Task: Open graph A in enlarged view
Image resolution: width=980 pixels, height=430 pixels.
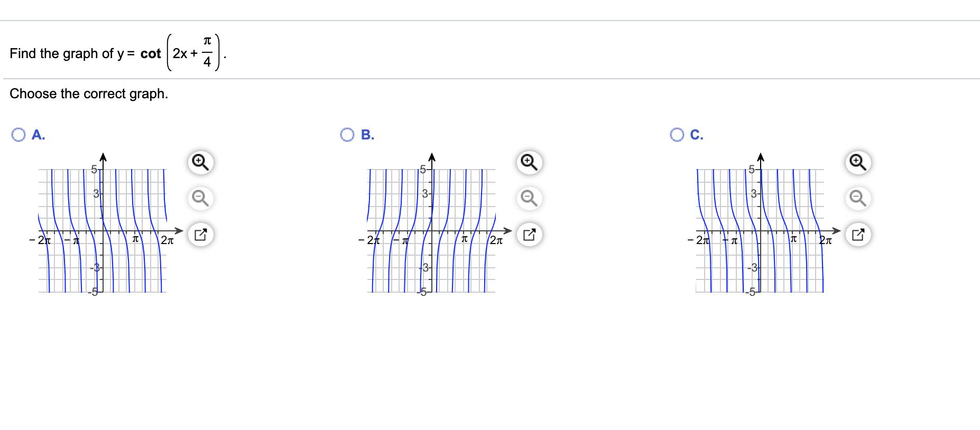Action: click(200, 234)
